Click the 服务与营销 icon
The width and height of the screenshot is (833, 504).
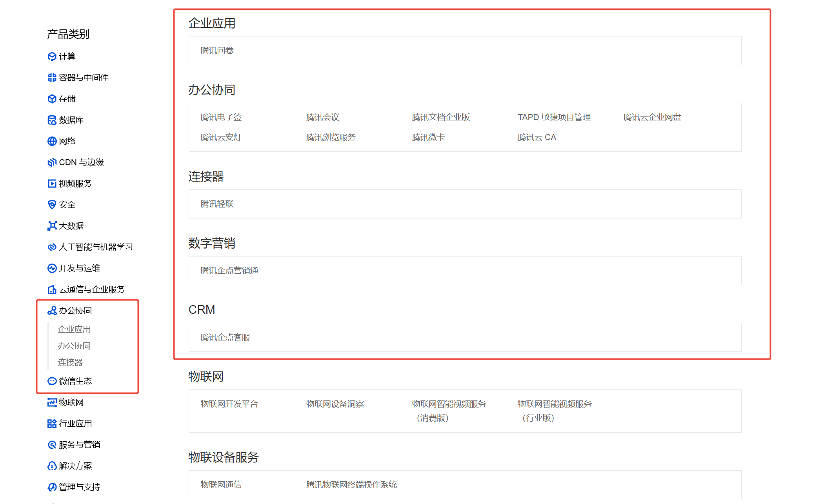(x=52, y=445)
